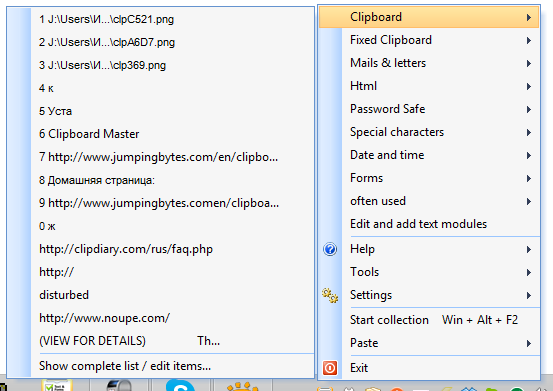Expand the Mails & letters submenu arrow

pos(528,63)
